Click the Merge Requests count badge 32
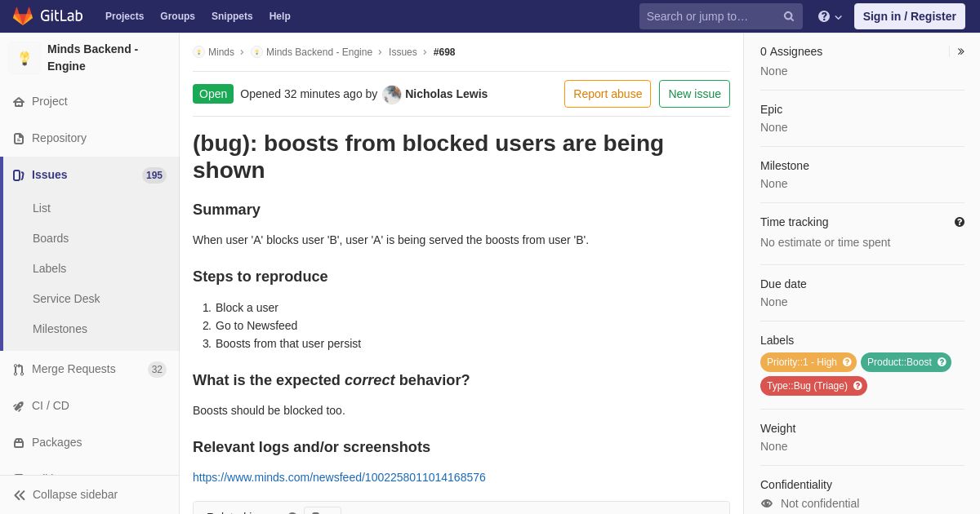Viewport: 980px width, 514px height. point(157,370)
